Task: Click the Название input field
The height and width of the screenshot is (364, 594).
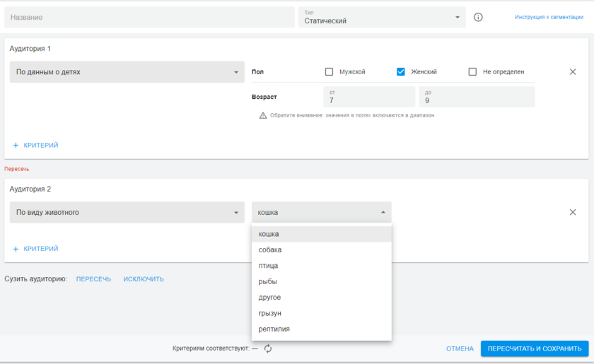Action: click(x=150, y=18)
